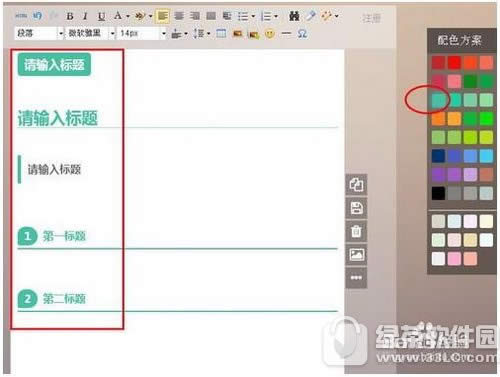Click the save icon in side panel

tap(356, 208)
